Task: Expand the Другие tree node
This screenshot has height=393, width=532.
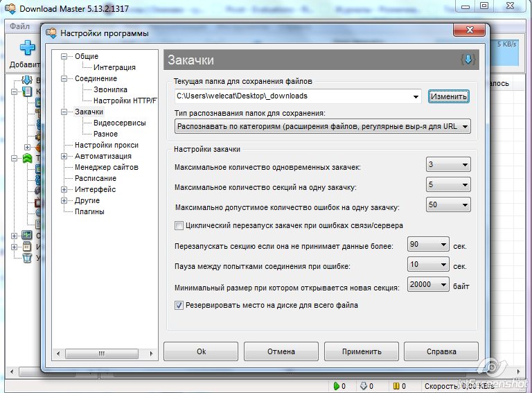Action: point(64,201)
